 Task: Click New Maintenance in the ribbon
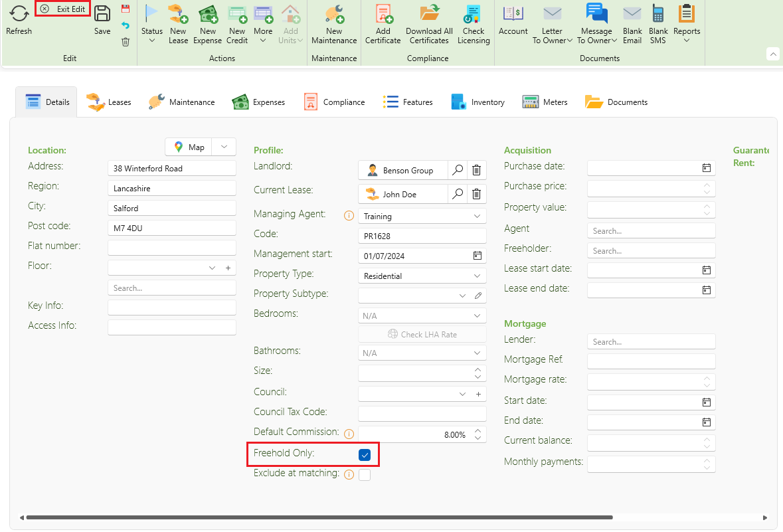(x=334, y=24)
